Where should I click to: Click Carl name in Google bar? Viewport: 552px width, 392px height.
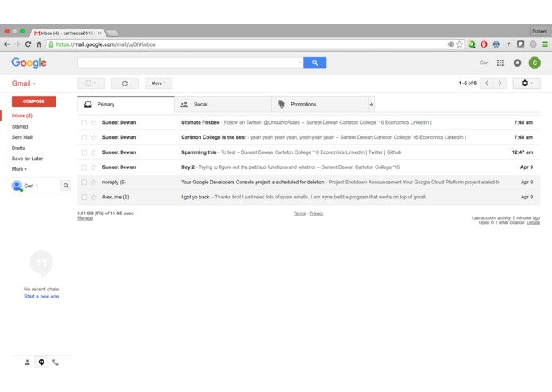pyautogui.click(x=484, y=63)
